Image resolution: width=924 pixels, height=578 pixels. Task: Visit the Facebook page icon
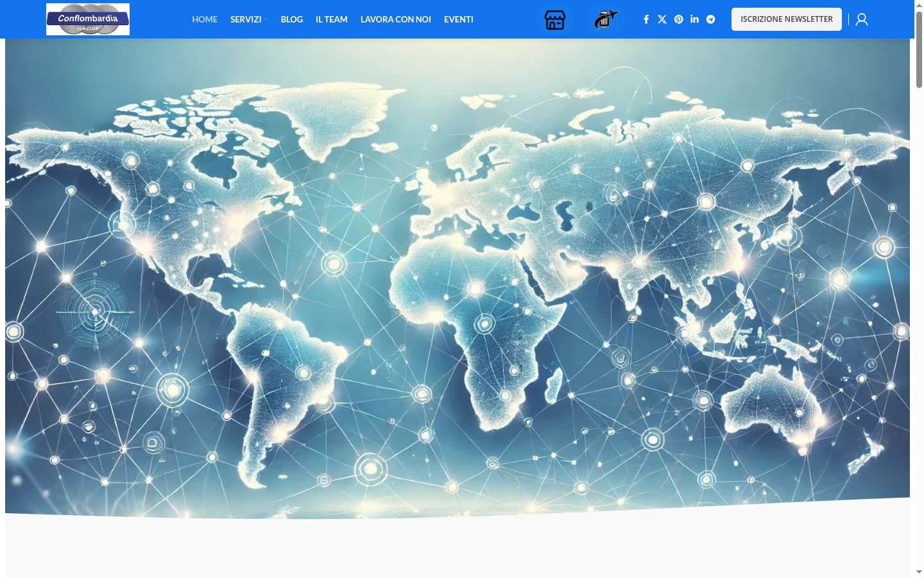[x=646, y=19]
